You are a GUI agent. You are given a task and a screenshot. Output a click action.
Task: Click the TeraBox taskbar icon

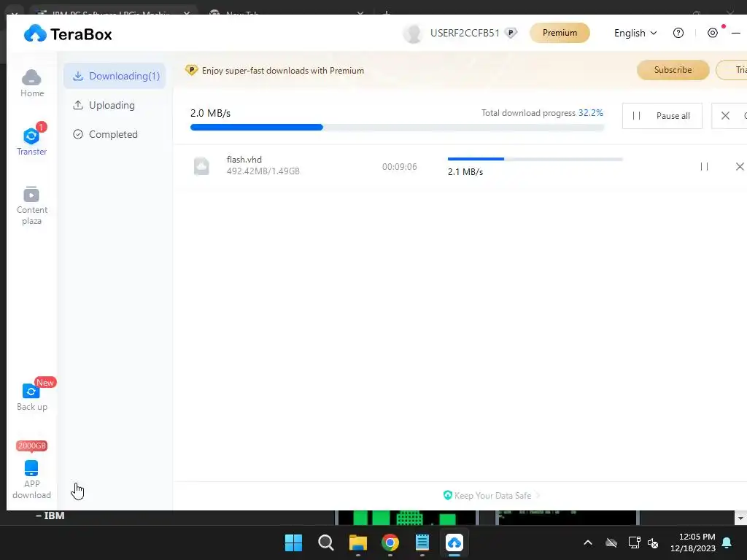click(x=454, y=542)
